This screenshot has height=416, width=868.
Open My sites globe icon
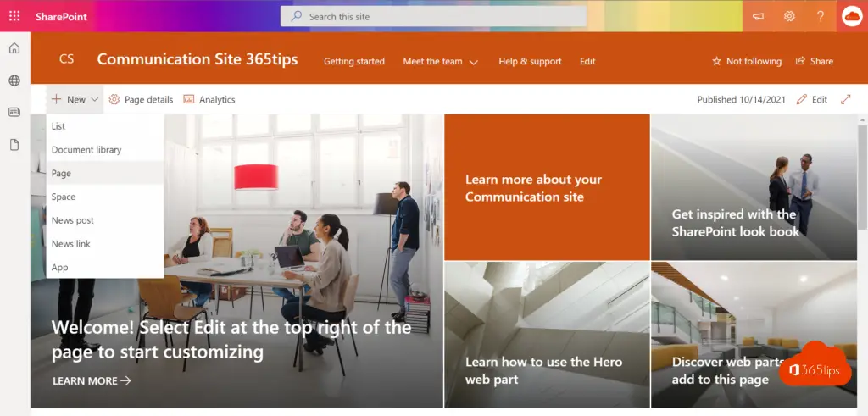click(14, 80)
